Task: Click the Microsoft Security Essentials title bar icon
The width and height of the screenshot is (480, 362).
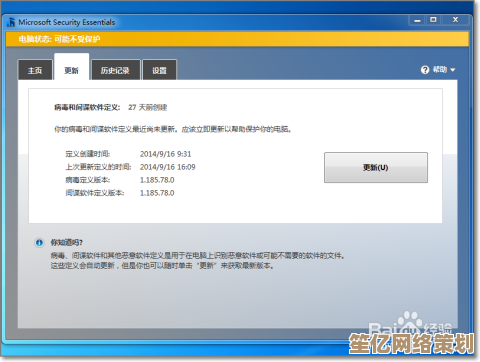Action: [11, 22]
